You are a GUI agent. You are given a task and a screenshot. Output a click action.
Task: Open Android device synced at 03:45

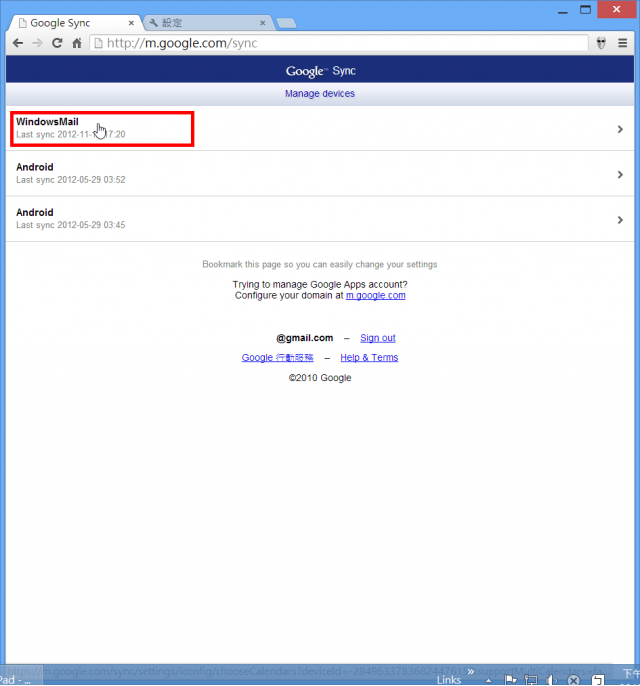coord(320,219)
